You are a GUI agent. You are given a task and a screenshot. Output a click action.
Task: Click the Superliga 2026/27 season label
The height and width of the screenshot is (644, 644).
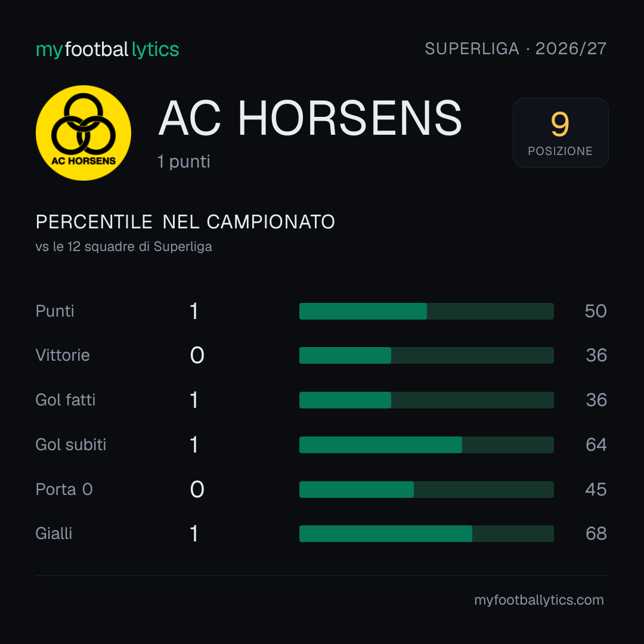[x=515, y=49]
